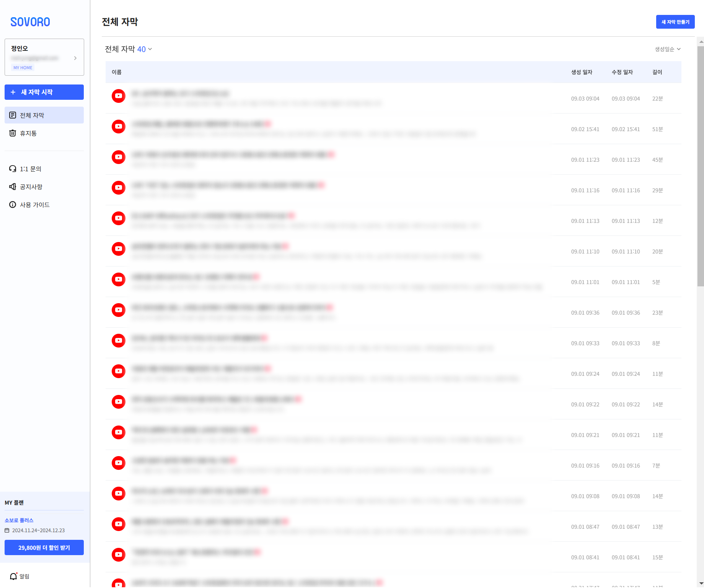Open the 공지사항 notices menu
Image resolution: width=704 pixels, height=588 pixels.
pos(44,187)
